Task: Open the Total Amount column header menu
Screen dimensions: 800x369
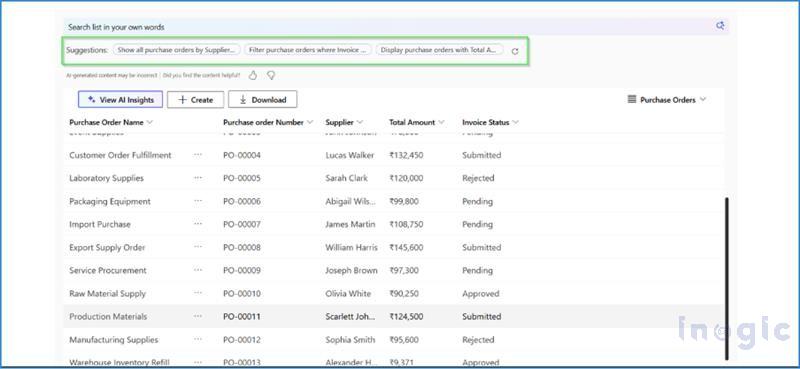Action: click(441, 122)
